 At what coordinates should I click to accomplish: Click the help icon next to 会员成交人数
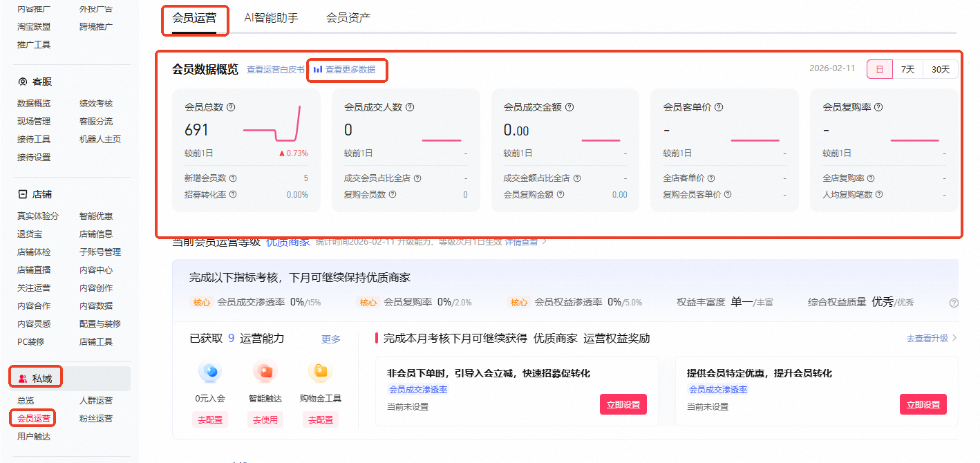[410, 107]
